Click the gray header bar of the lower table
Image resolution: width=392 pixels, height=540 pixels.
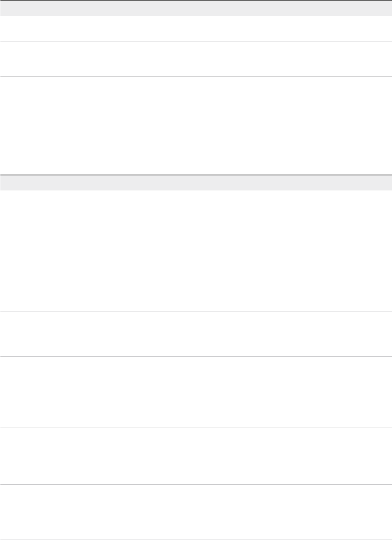[x=196, y=183]
